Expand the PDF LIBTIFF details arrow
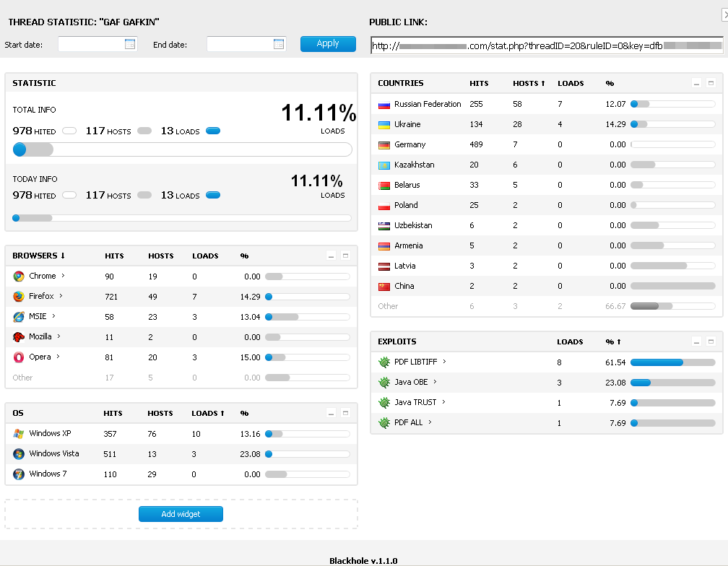728x566 pixels. pos(444,362)
